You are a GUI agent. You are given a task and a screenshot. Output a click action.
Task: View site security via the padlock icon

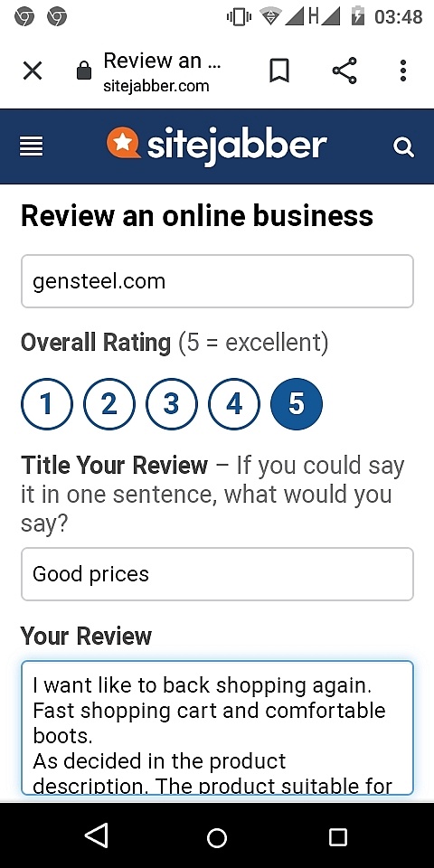click(x=83, y=71)
